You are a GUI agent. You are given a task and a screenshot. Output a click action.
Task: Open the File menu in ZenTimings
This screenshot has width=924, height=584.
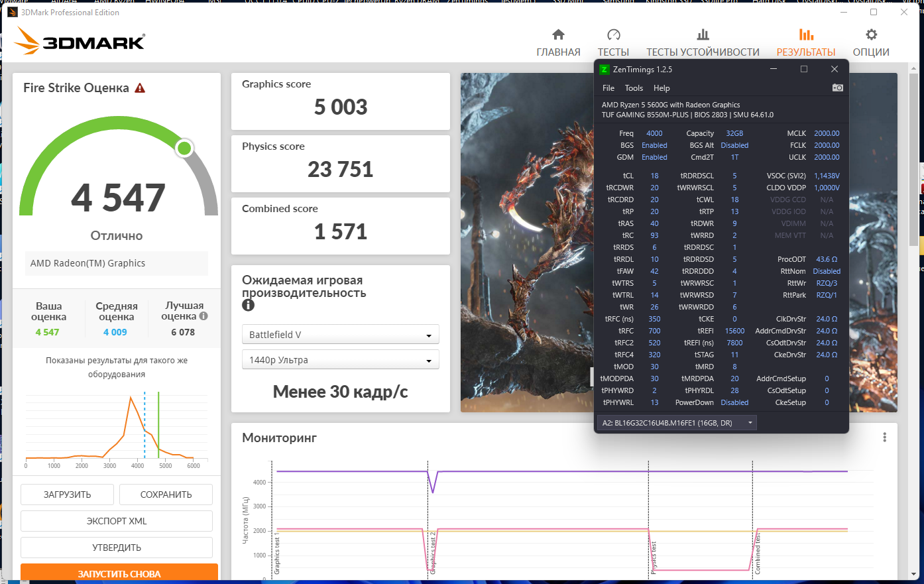[x=608, y=88]
